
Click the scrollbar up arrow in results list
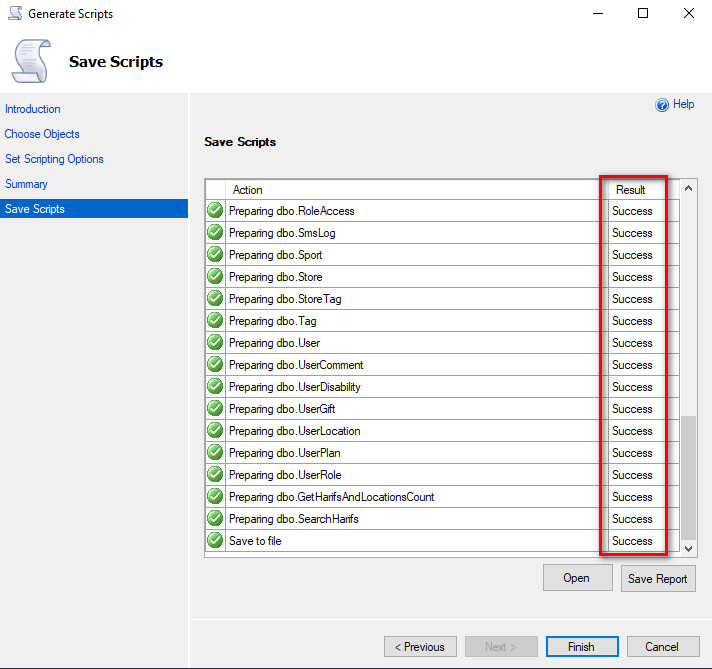click(688, 188)
